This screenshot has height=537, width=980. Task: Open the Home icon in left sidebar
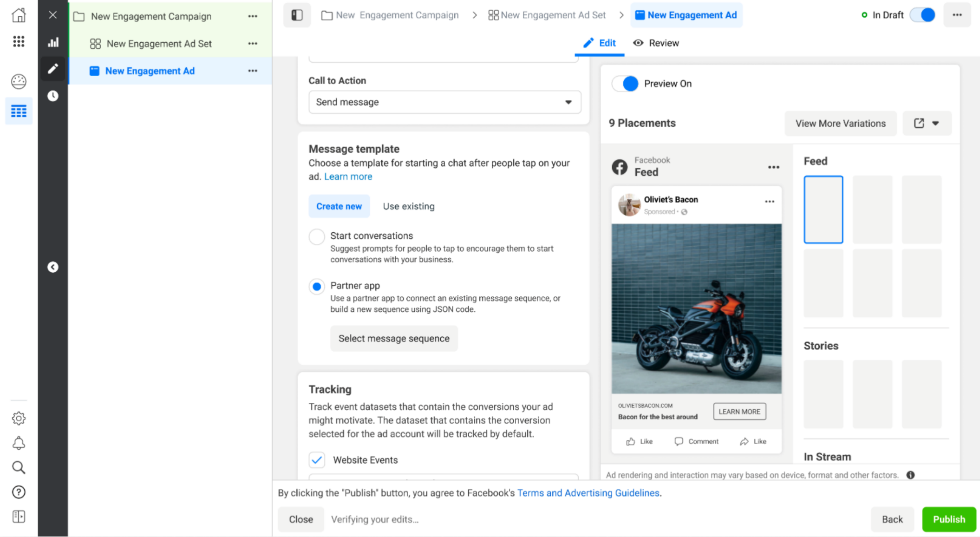pos(19,15)
